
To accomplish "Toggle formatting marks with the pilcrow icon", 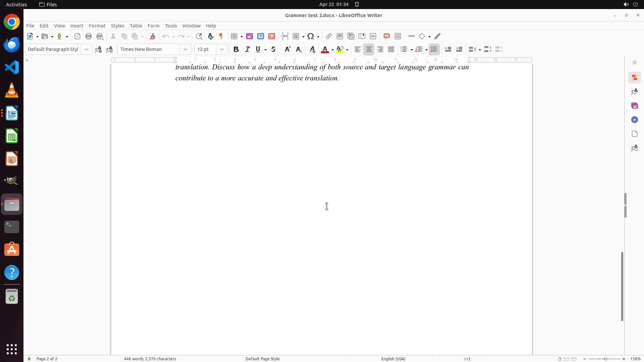I will 221,36.
